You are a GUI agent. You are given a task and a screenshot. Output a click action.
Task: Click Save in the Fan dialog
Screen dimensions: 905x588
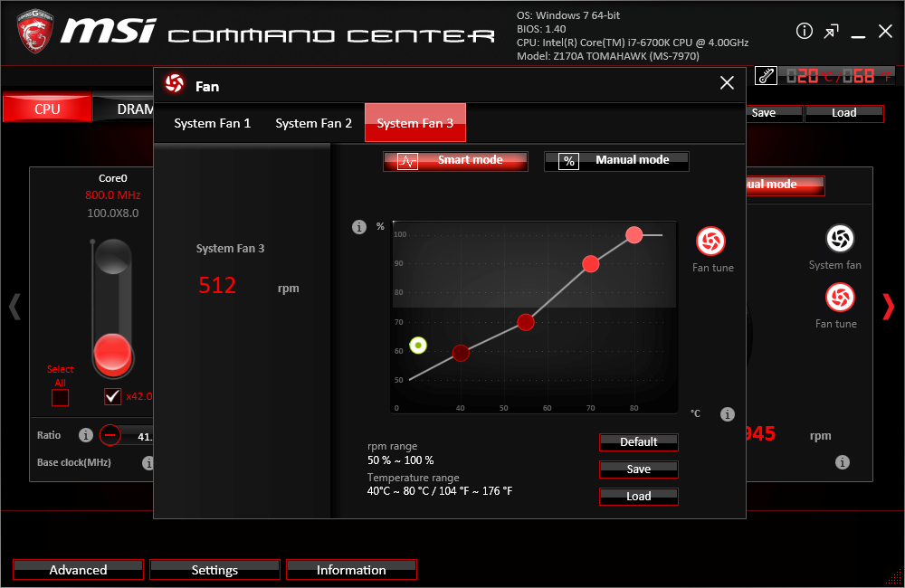(x=638, y=469)
